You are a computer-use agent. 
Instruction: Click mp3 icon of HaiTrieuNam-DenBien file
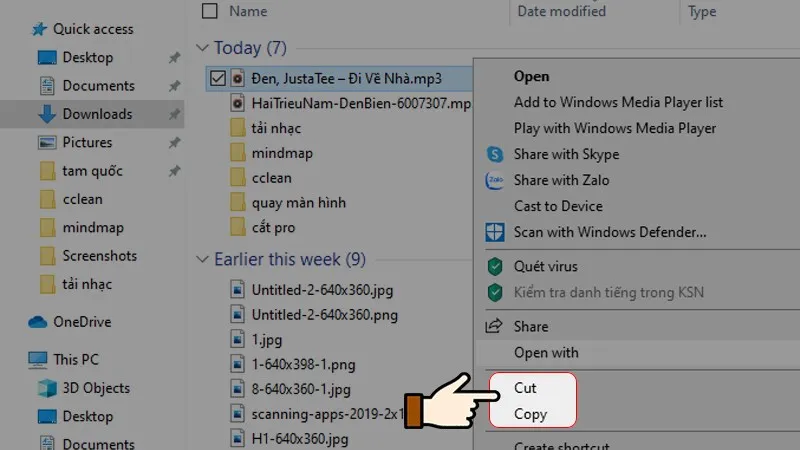237,104
